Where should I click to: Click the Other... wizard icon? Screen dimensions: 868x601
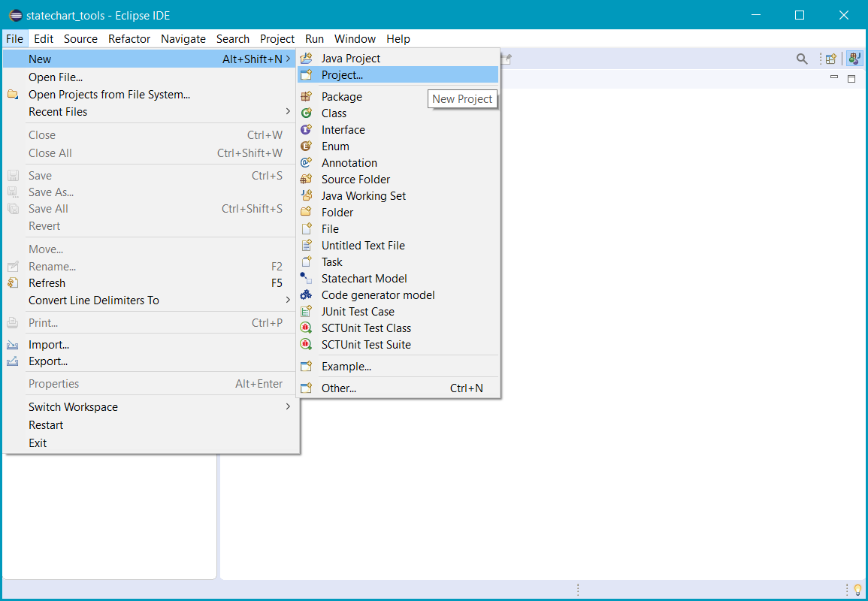pyautogui.click(x=306, y=388)
